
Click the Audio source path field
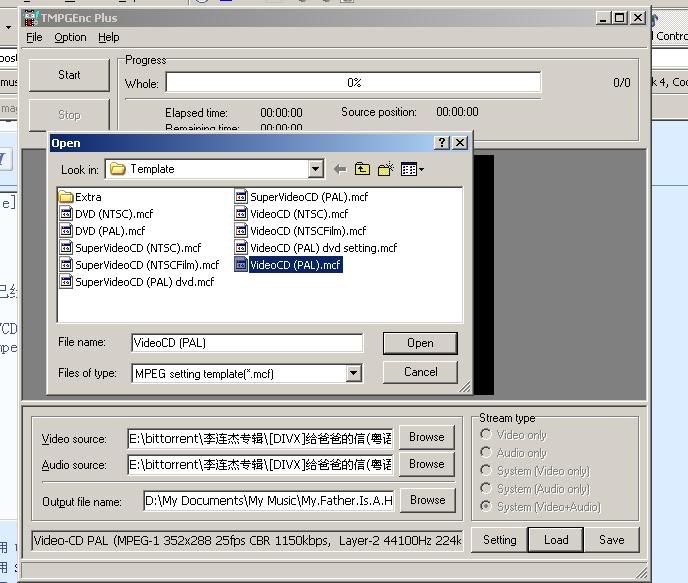[260, 465]
